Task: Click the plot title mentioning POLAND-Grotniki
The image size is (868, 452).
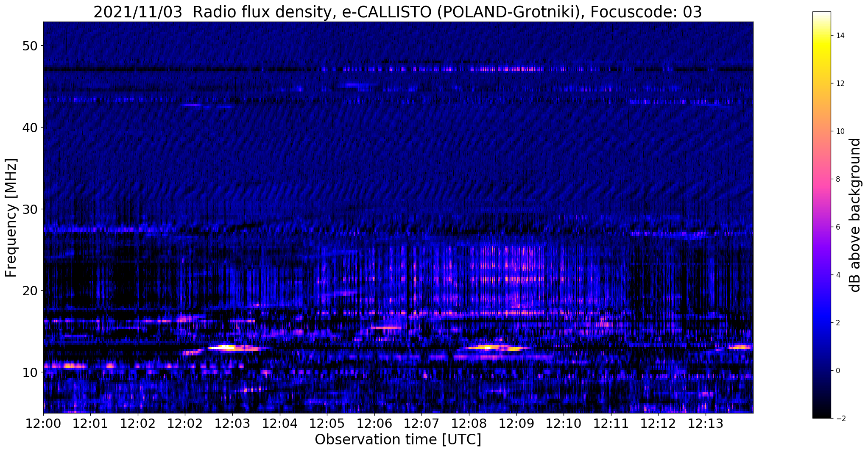Action: point(398,12)
